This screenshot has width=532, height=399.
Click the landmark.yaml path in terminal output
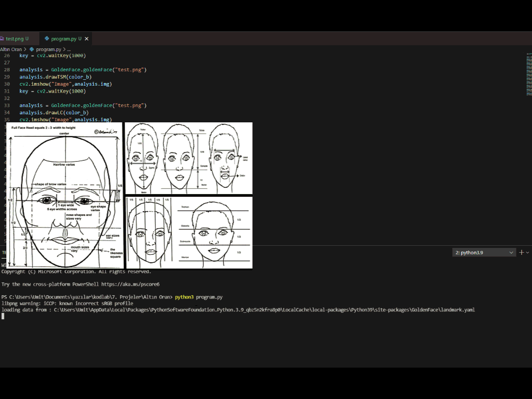[x=264, y=310]
